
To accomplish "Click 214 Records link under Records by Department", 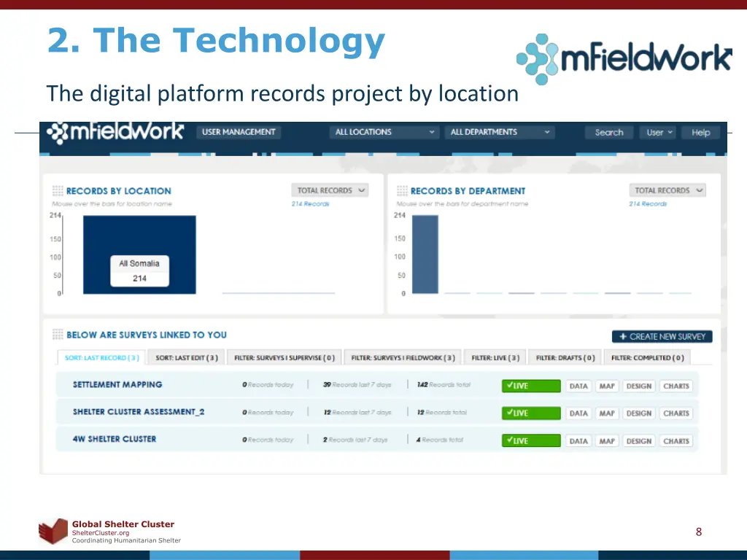I will [x=648, y=204].
